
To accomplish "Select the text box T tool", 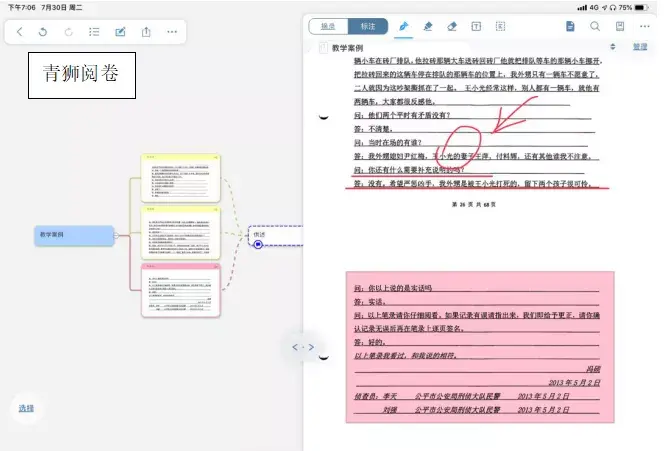I will [x=476, y=27].
